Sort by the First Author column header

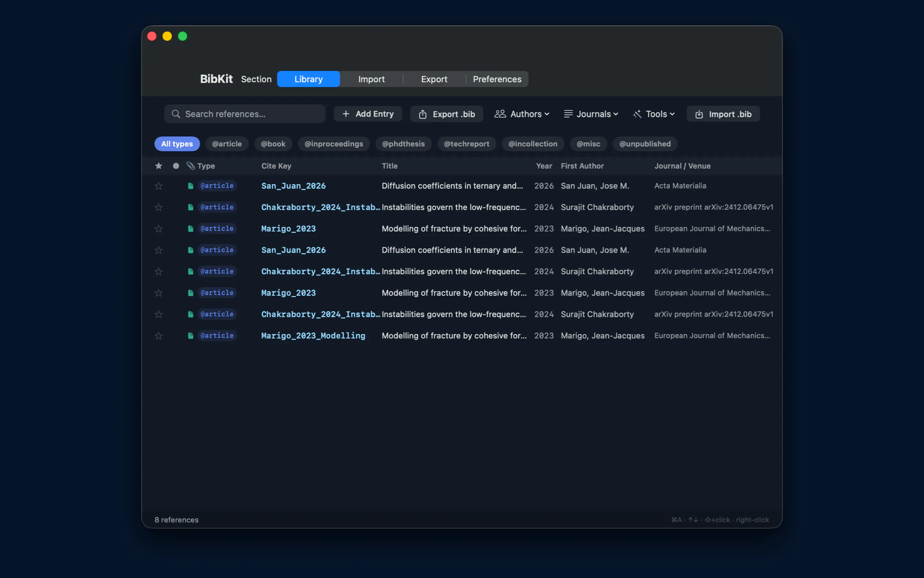click(582, 166)
